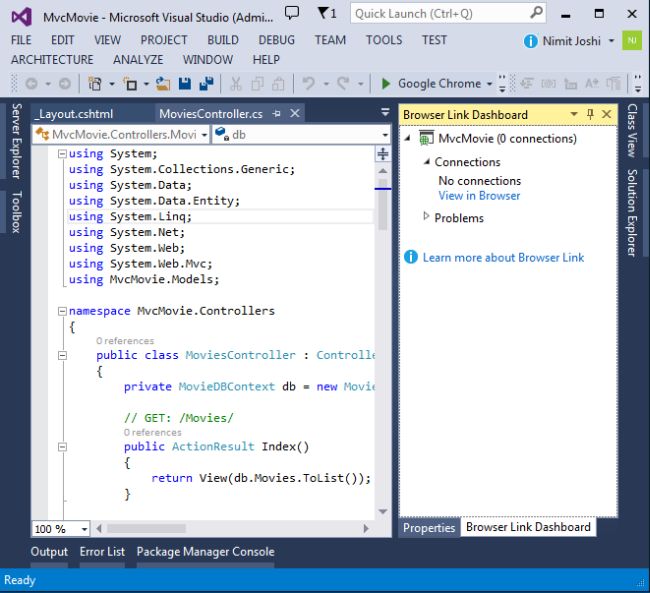650x593 pixels.
Task: Open the Google Chrome browser target dropdown
Action: click(490, 84)
